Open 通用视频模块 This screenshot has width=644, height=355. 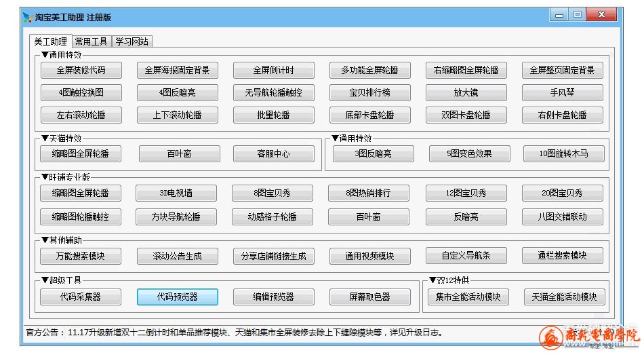click(369, 257)
